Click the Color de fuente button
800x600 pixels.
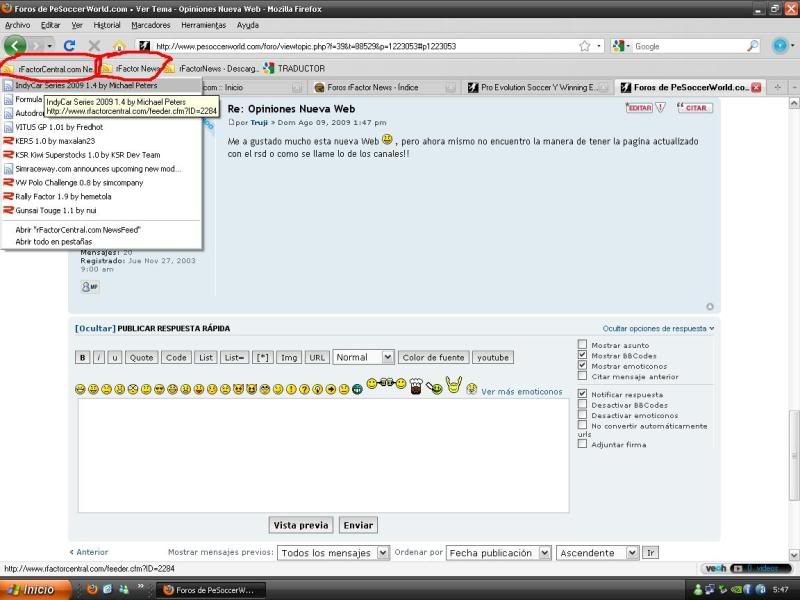(433, 357)
